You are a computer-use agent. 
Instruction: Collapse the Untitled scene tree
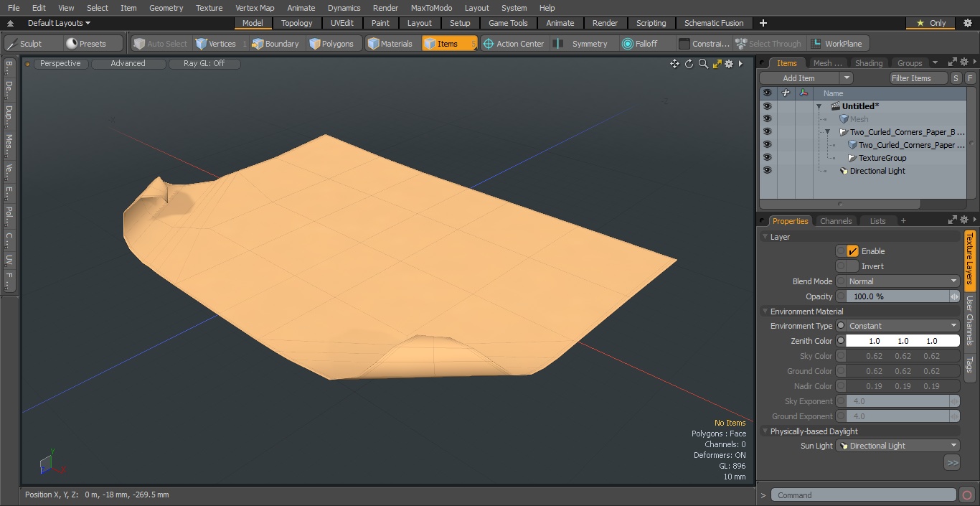819,106
